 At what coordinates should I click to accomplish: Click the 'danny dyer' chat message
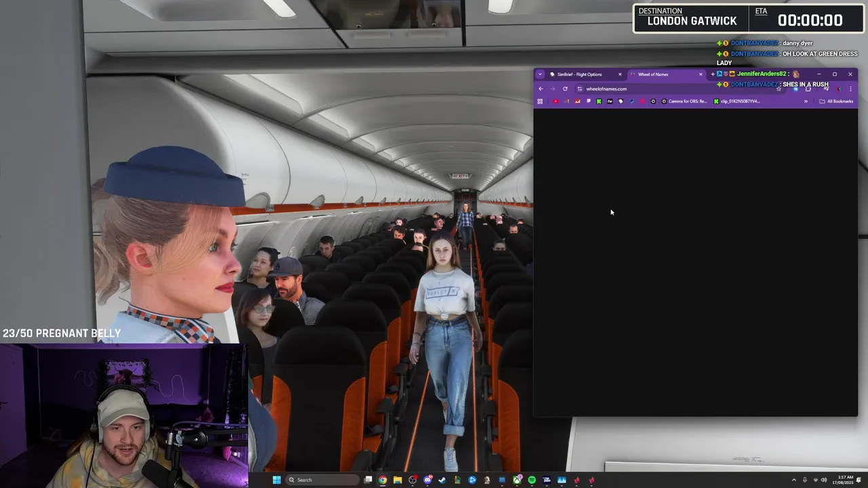(x=797, y=43)
